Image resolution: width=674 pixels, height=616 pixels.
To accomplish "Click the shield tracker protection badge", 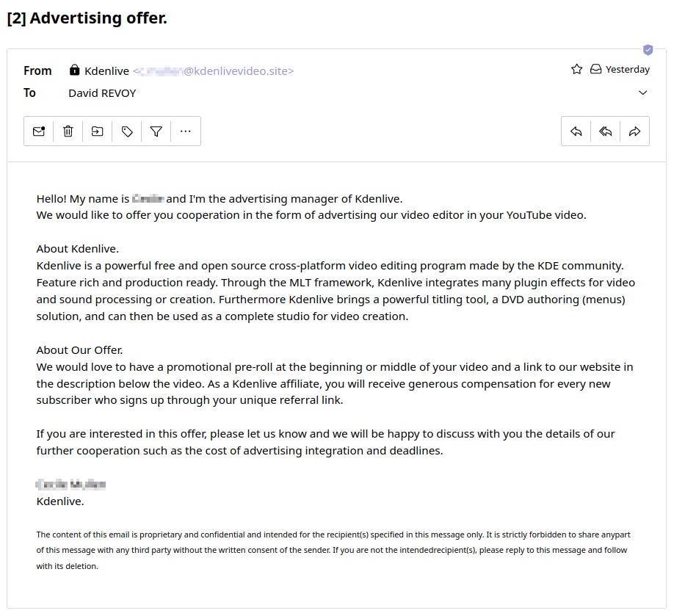I will point(648,50).
